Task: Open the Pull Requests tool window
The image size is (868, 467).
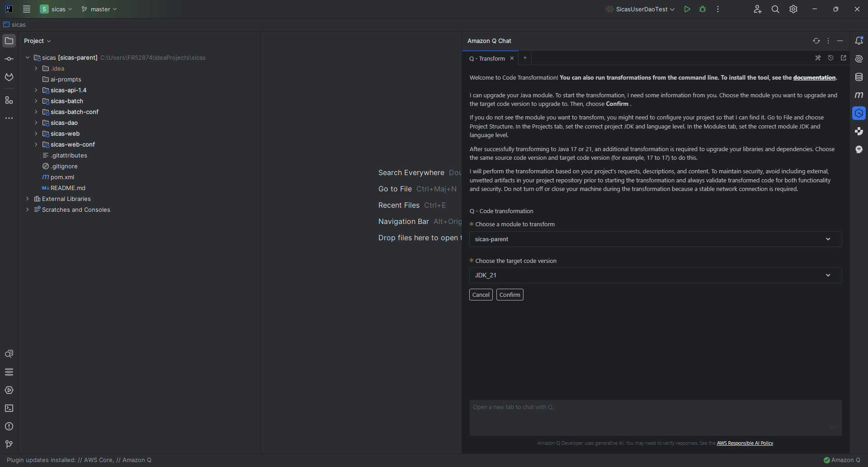Action: tap(9, 77)
